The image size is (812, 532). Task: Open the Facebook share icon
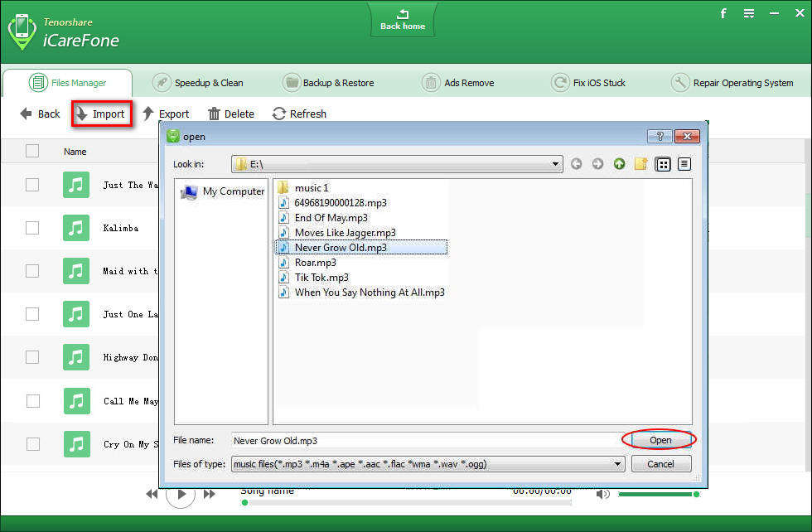pyautogui.click(x=723, y=13)
